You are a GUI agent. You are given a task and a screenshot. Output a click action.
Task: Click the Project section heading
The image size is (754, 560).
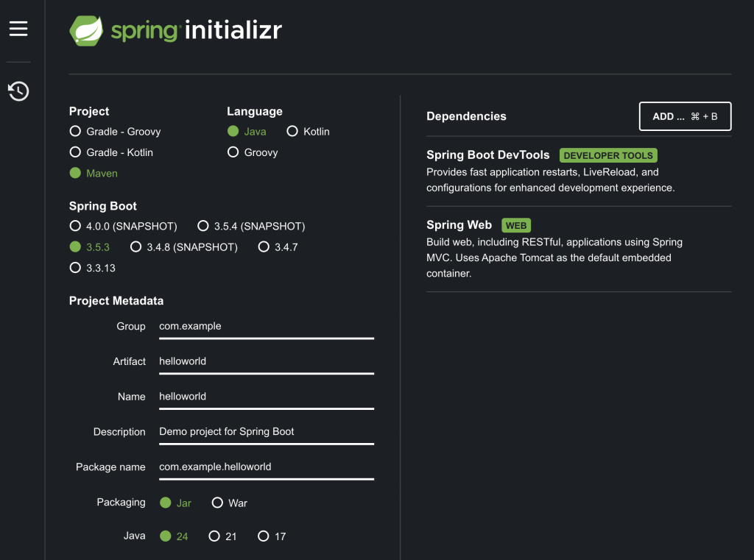click(89, 112)
